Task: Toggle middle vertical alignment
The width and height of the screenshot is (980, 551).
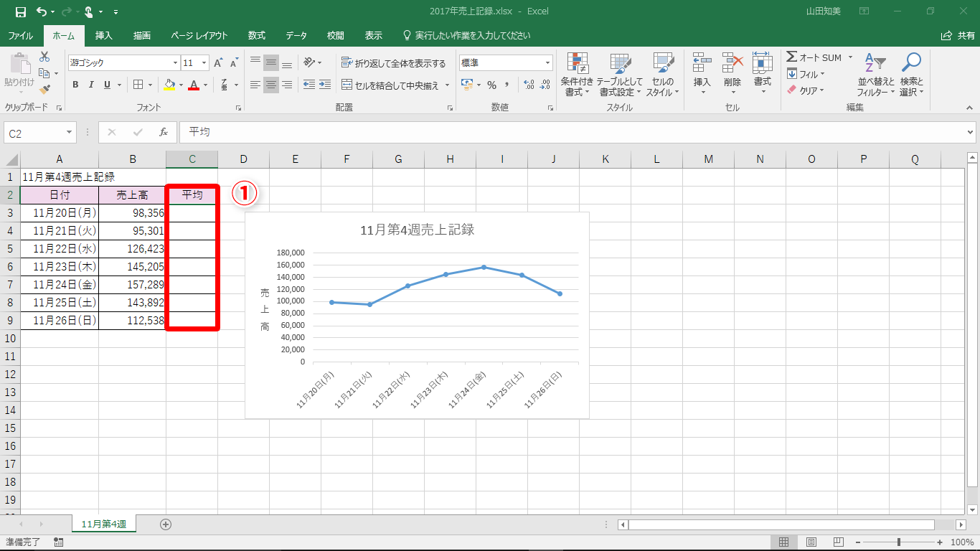Action: [x=271, y=63]
